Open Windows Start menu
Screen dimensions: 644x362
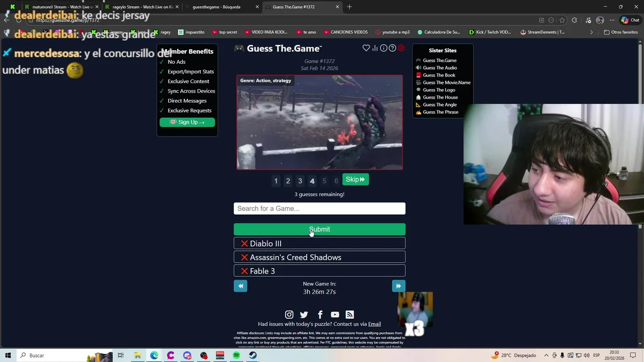click(8, 355)
